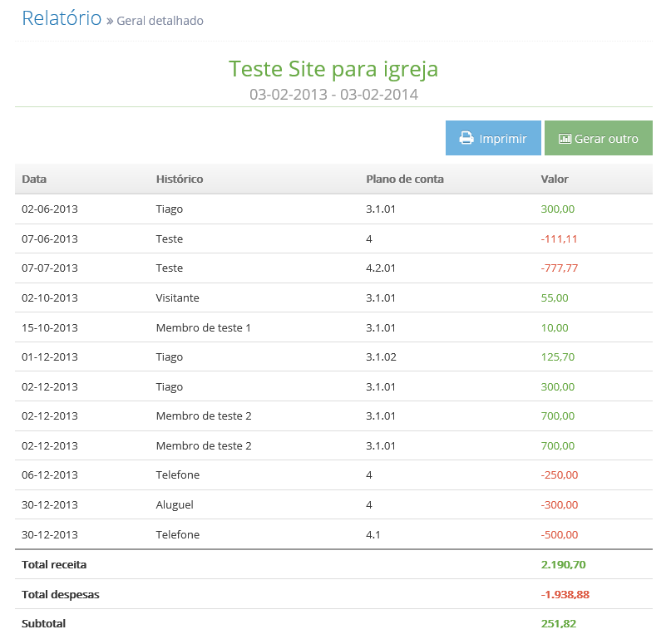Select the Histórico column header
The image size is (671, 644).
180,179
